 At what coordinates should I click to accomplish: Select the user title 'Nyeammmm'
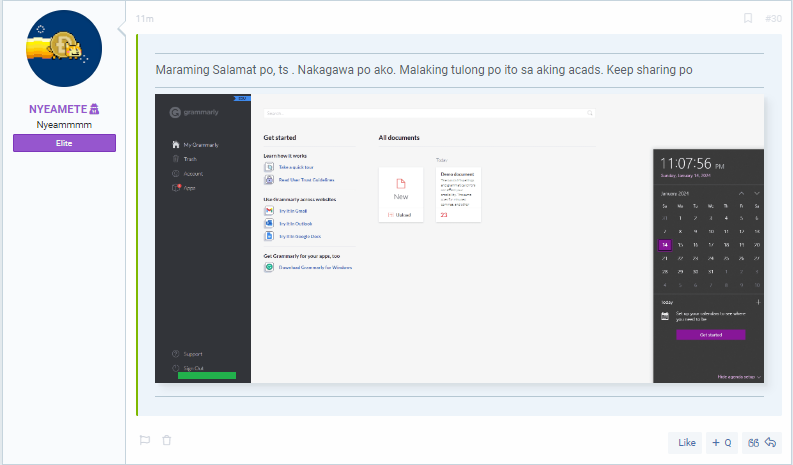click(x=64, y=125)
